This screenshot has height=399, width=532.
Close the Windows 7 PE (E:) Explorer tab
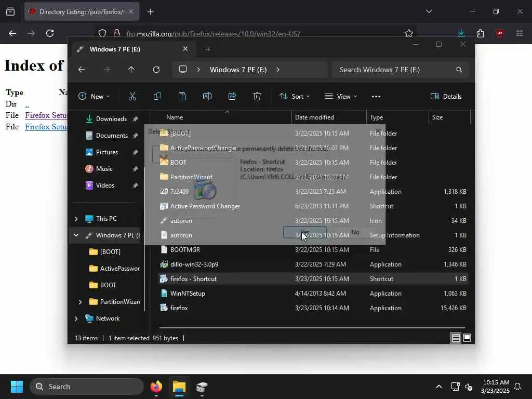(x=185, y=49)
